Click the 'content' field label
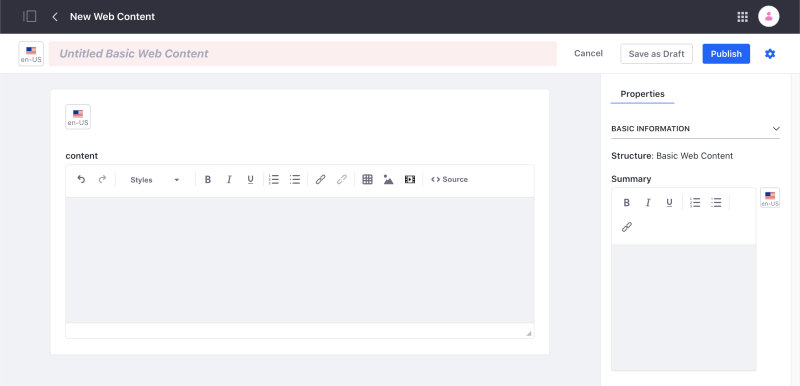The height and width of the screenshot is (386, 800). coord(82,156)
